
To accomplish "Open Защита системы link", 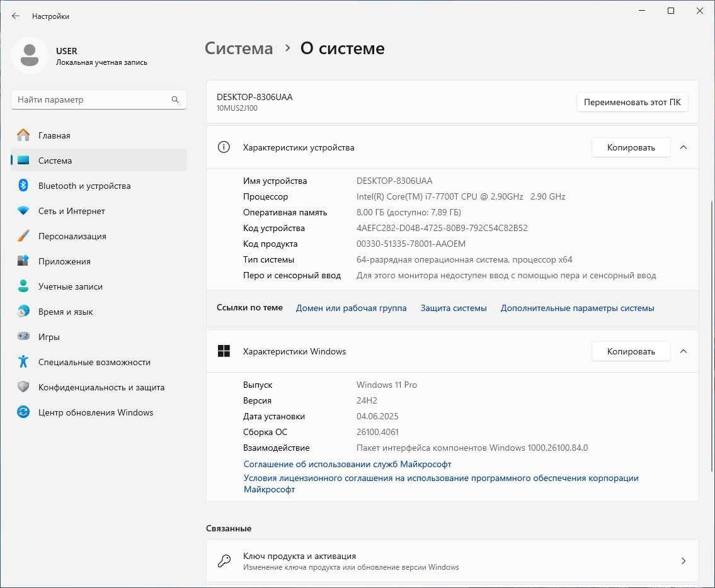I will point(454,308).
